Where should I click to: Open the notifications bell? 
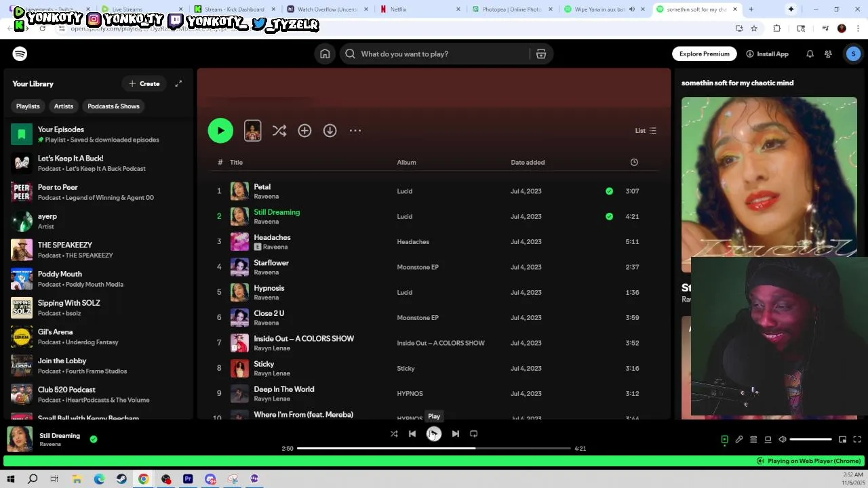tap(810, 54)
